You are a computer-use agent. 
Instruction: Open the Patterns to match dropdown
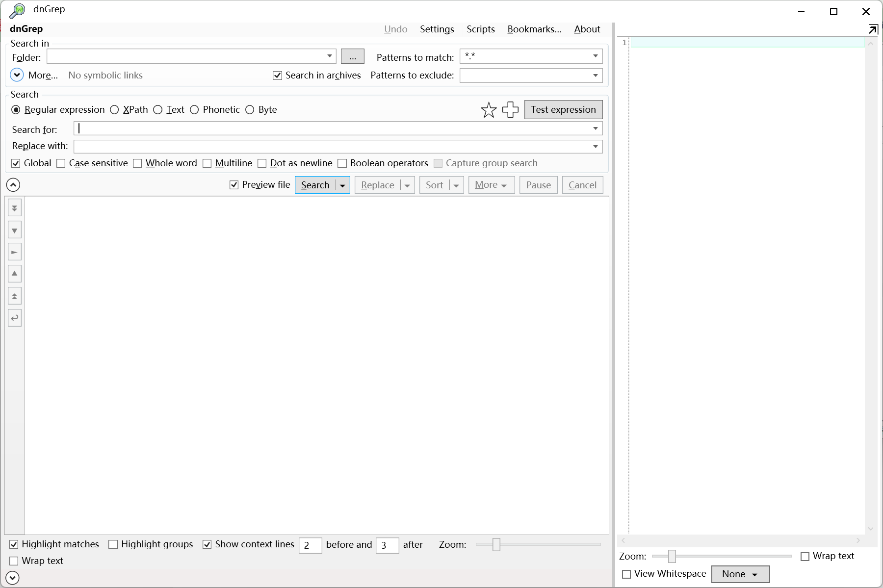pyautogui.click(x=594, y=56)
